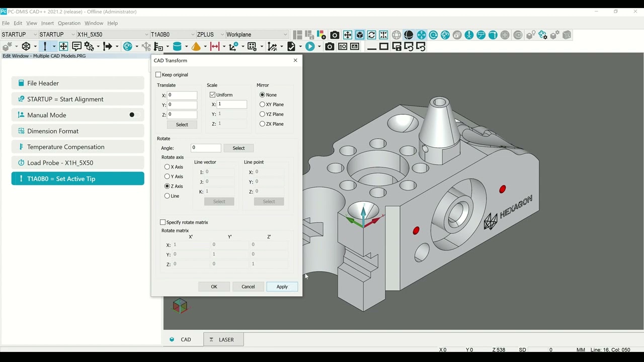Click the Cancel button
The height and width of the screenshot is (362, 644).
[248, 287]
